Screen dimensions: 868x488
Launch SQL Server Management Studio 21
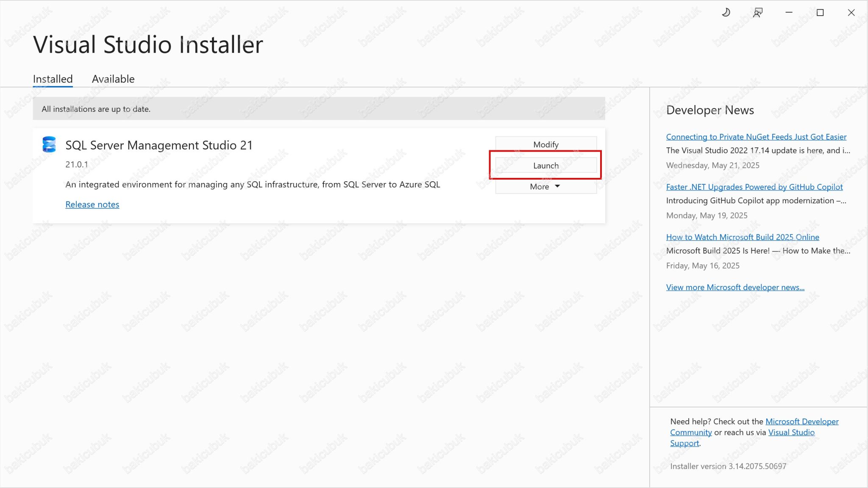[x=545, y=165]
